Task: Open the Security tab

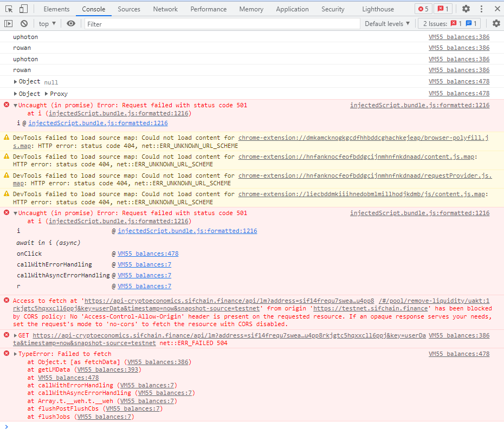Action: tap(333, 9)
